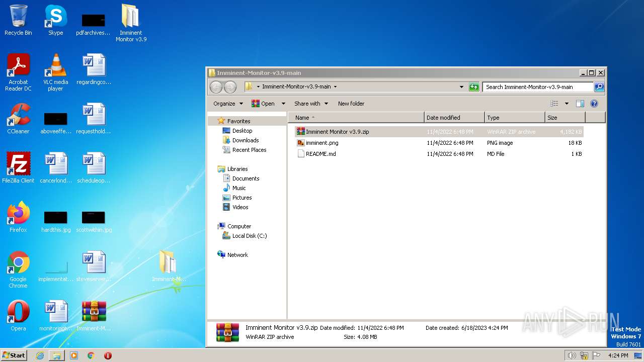This screenshot has width=644, height=362.
Task: Open Opera browser desktop shortcut
Action: pyautogui.click(x=18, y=316)
